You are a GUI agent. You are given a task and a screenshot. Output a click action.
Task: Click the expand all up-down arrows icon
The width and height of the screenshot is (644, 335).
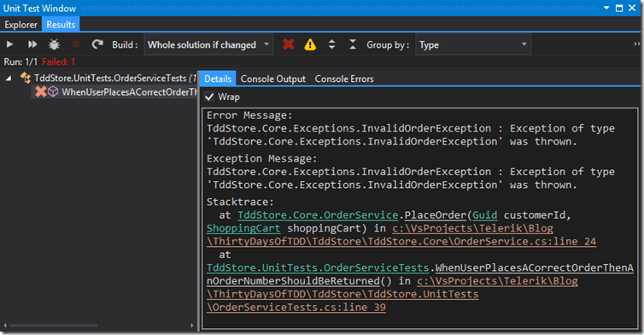pos(332,44)
